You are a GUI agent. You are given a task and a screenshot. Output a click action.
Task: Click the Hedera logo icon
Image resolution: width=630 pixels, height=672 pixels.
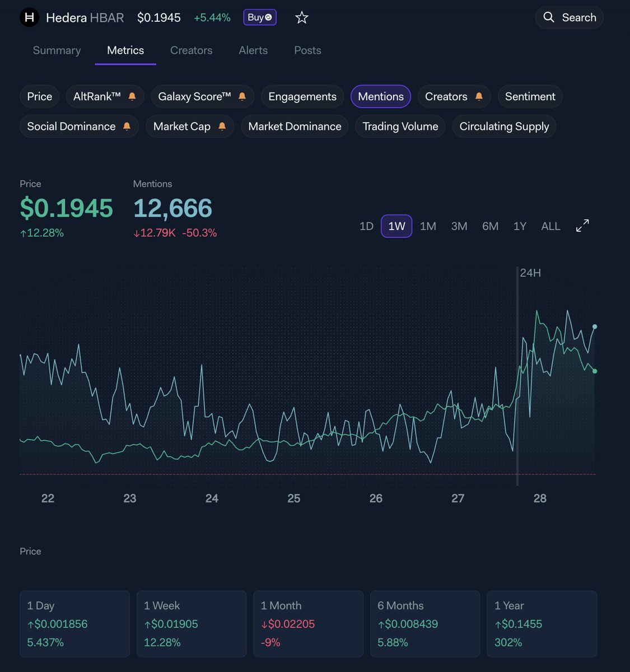(x=30, y=17)
